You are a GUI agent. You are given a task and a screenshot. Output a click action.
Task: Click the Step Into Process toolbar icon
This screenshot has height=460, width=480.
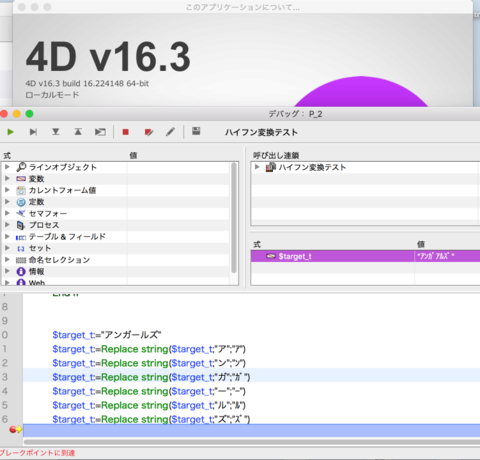(x=100, y=132)
